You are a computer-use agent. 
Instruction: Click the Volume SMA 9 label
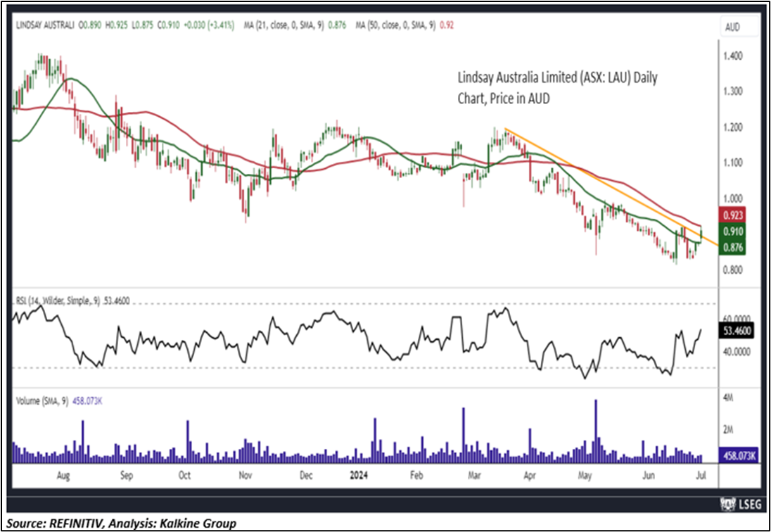pyautogui.click(x=58, y=401)
